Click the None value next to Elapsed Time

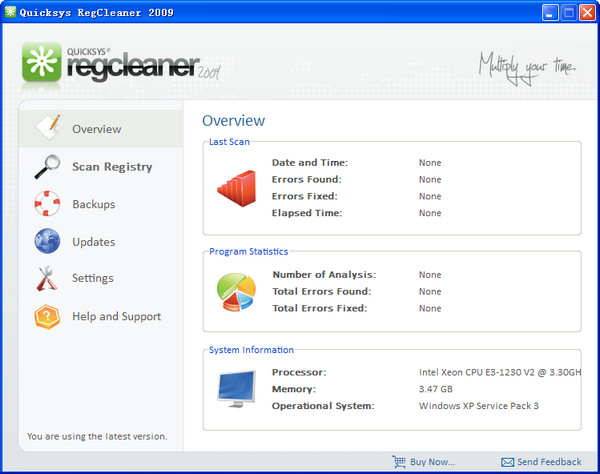[430, 213]
